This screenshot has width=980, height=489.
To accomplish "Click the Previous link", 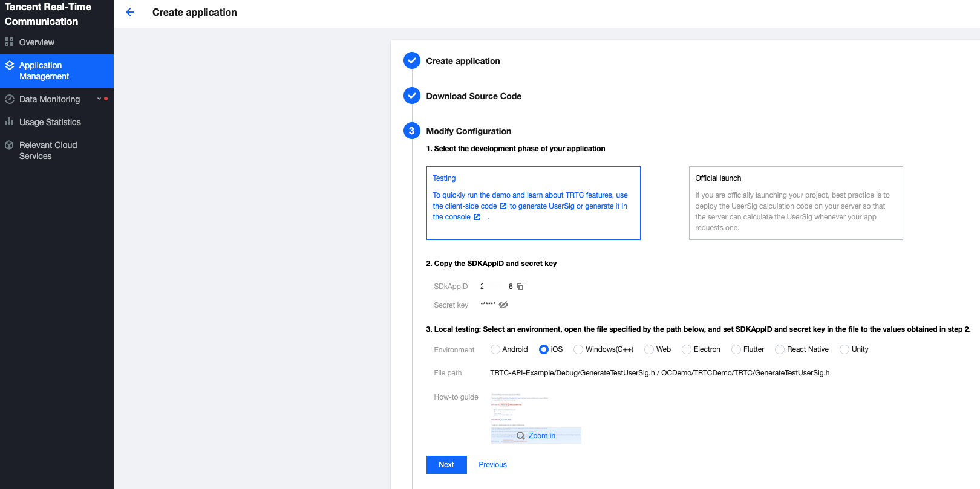I will click(x=492, y=465).
